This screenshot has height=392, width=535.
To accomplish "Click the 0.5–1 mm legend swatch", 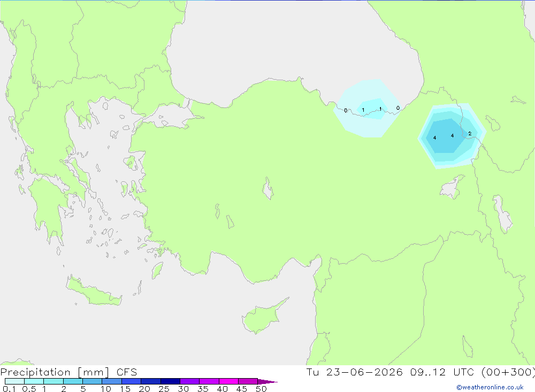I will tap(34, 381).
